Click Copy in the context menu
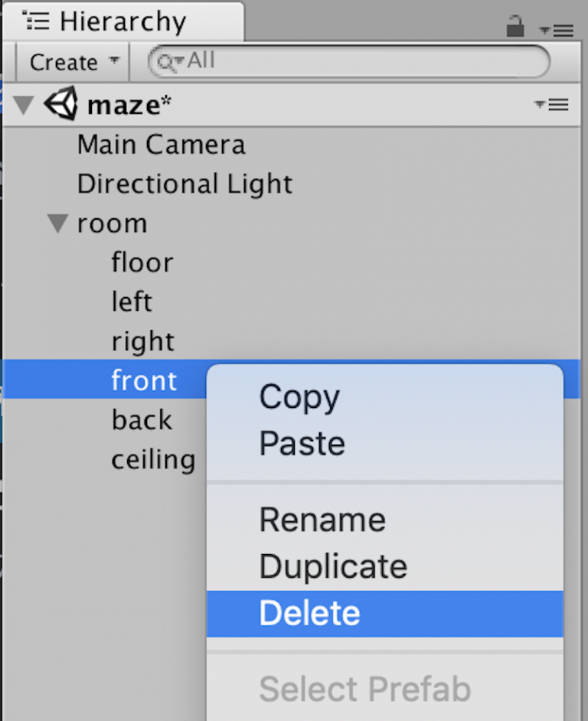588x721 pixels. (299, 396)
